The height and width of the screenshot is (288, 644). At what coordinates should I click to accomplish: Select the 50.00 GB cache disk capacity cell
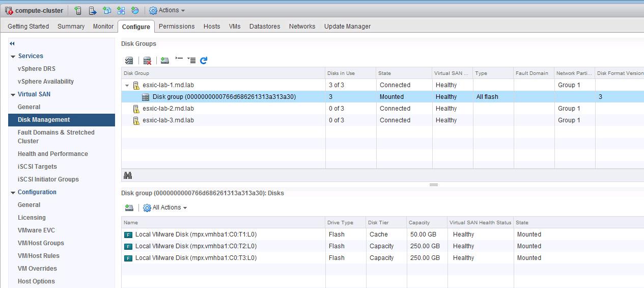pos(427,234)
